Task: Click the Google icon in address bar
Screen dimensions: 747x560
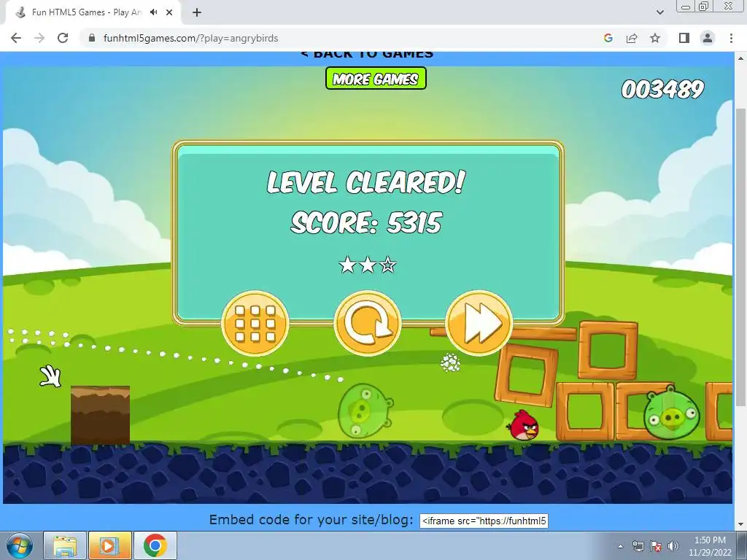Action: (608, 38)
